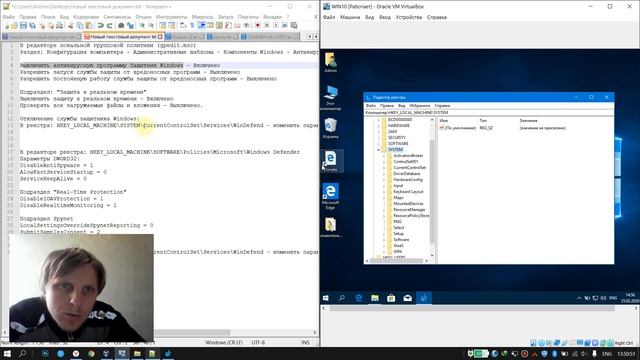This screenshot has width=640, height=360.
Task: Click the VirtualBox window horizontal scrollbar
Action: point(480,309)
